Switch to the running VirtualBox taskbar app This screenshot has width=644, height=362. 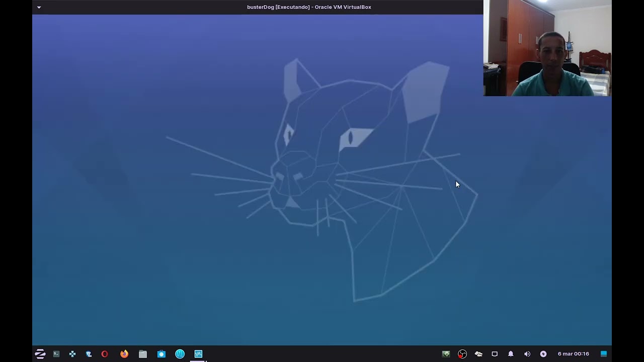tap(198, 354)
